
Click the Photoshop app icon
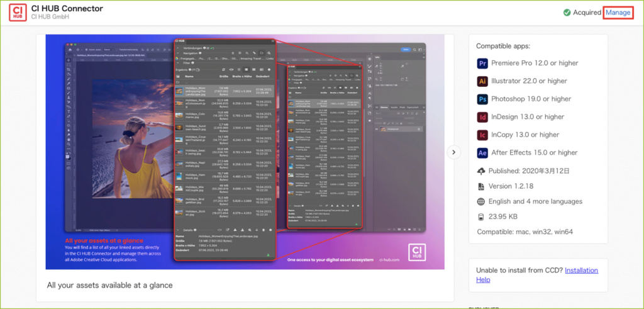(x=482, y=99)
